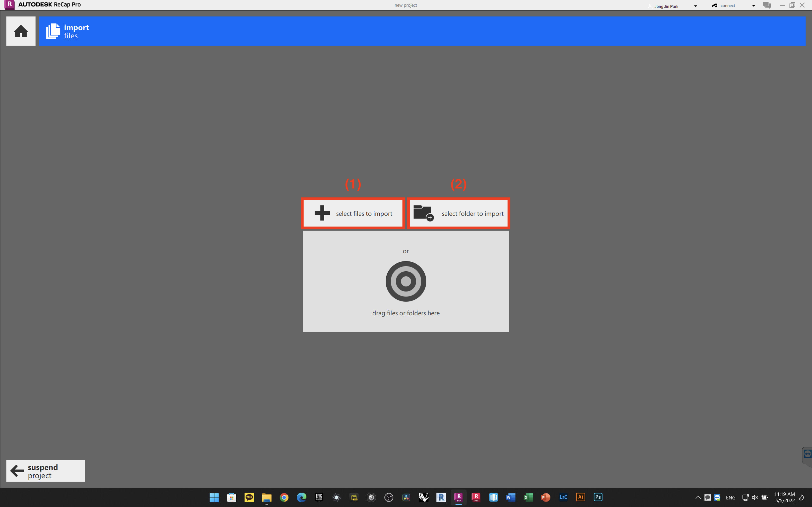Click the import files header tab

77,31
